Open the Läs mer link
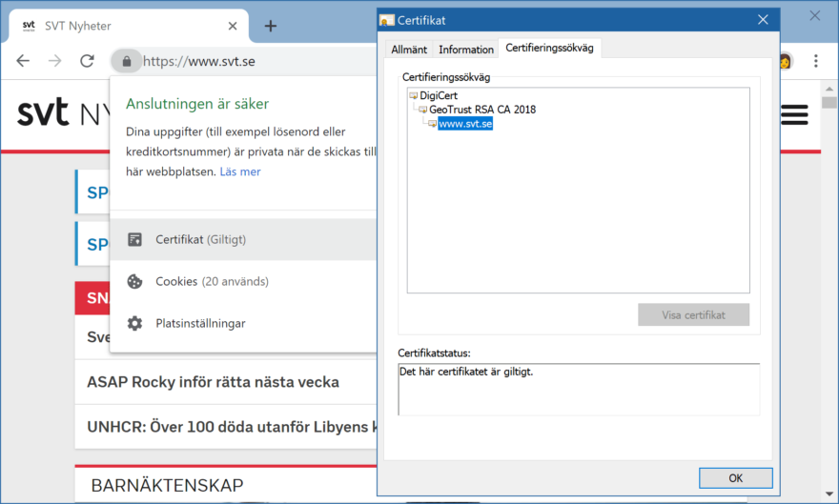839x504 pixels. pyautogui.click(x=240, y=171)
